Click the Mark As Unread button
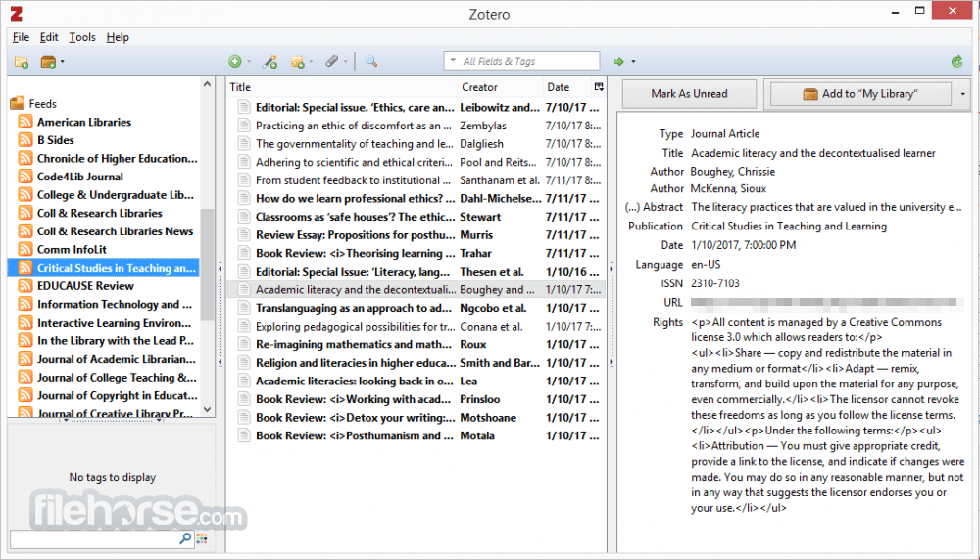 (689, 94)
